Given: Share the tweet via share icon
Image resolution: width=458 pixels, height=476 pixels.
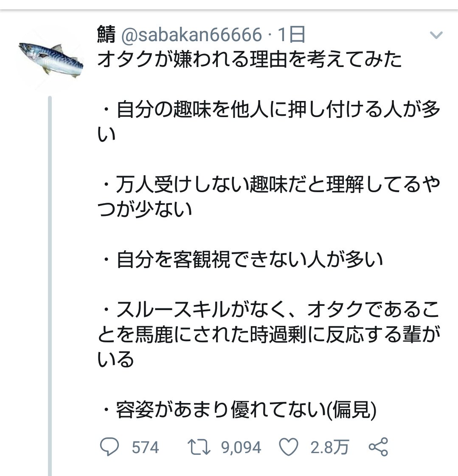Looking at the screenshot, I should coord(378,447).
